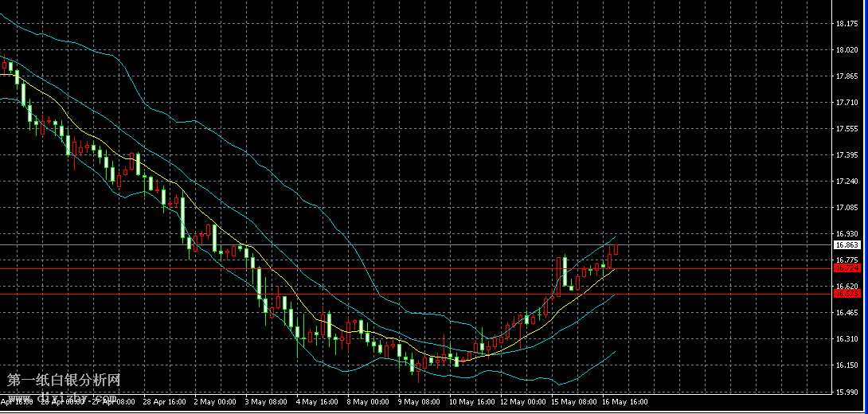Click the 16.310 price scale label
This screenshot has height=414, width=868.
coord(846,339)
